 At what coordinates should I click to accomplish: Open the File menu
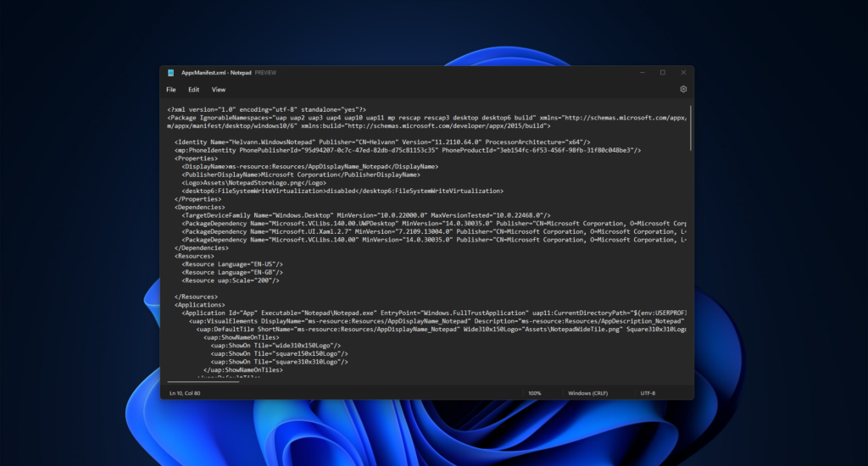(171, 89)
